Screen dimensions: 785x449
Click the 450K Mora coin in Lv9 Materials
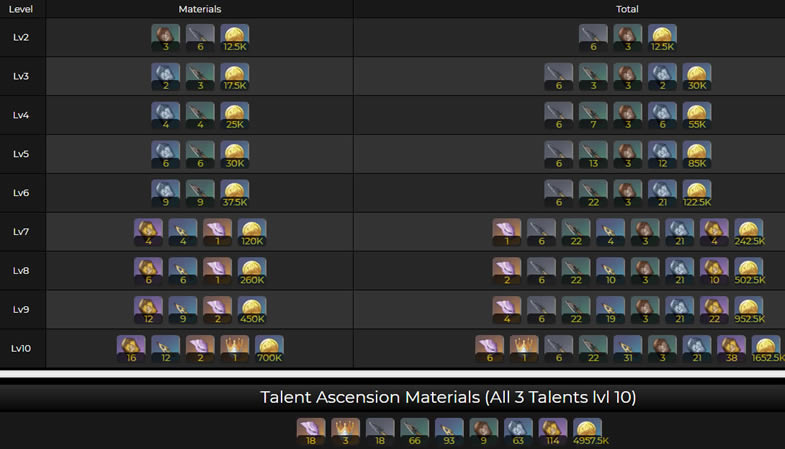click(252, 311)
